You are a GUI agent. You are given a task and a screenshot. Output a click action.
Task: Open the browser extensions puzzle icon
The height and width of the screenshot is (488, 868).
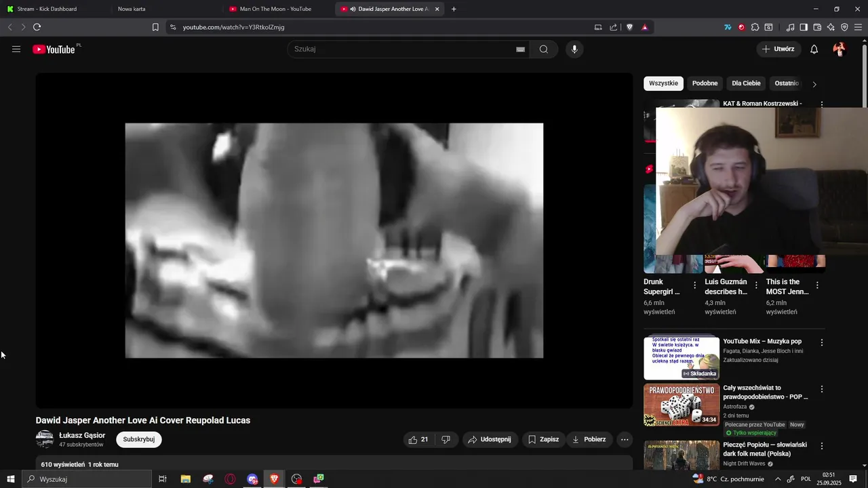click(755, 27)
